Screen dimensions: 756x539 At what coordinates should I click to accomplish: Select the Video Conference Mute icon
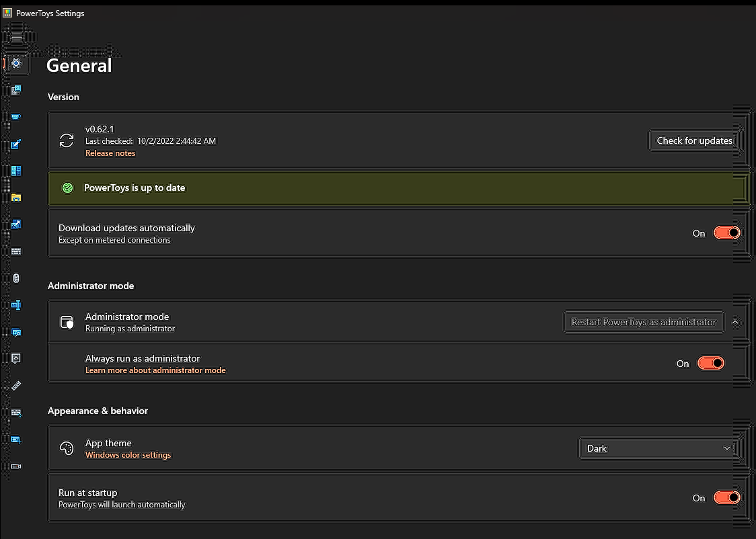point(15,466)
